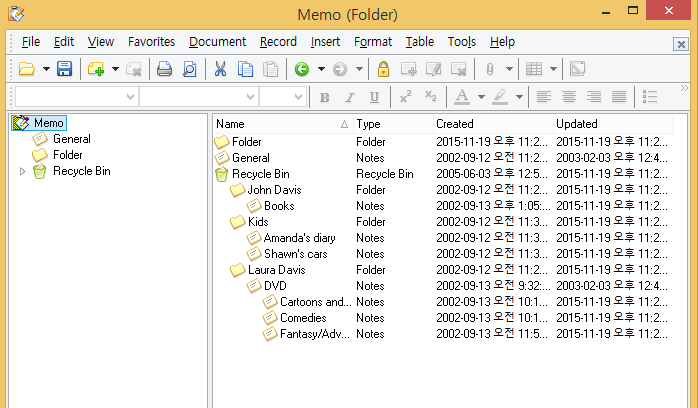Image resolution: width=698 pixels, height=408 pixels.
Task: Open the dropdown arrow next to Open icon
Action: (x=46, y=69)
